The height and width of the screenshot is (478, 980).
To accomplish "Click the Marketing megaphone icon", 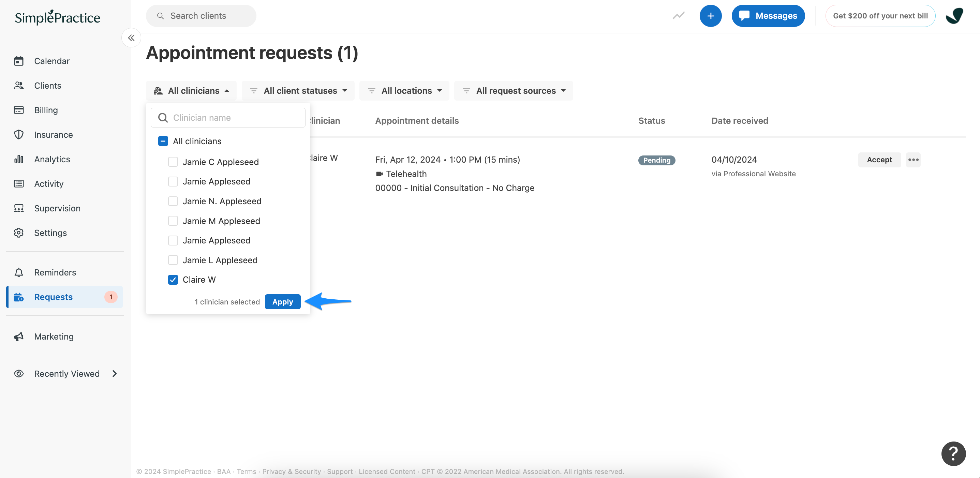I will (19, 337).
